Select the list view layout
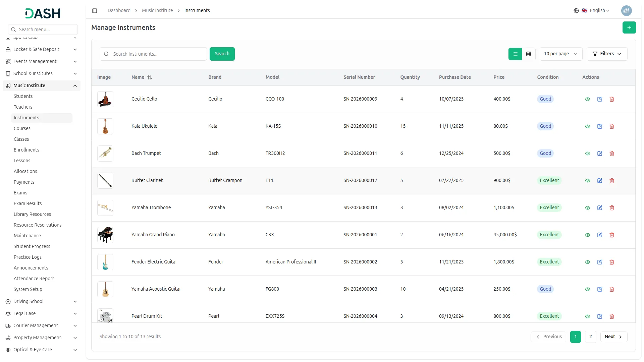 [x=515, y=54]
